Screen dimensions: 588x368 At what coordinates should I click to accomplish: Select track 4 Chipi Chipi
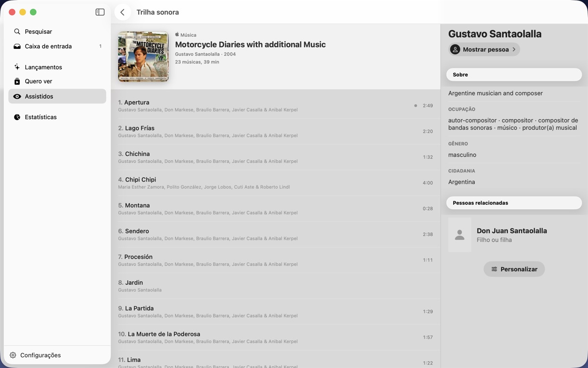[276, 183]
